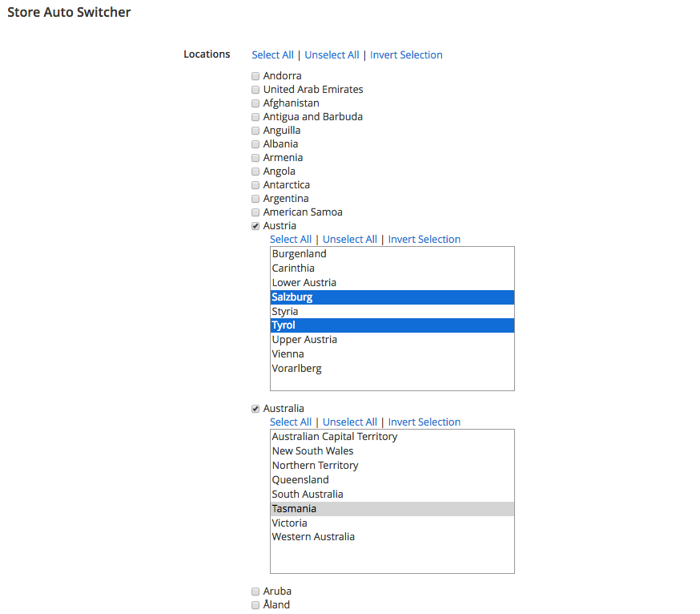Click Unselect All above the Australia regions list
Image resolution: width=700 pixels, height=614 pixels.
click(349, 422)
